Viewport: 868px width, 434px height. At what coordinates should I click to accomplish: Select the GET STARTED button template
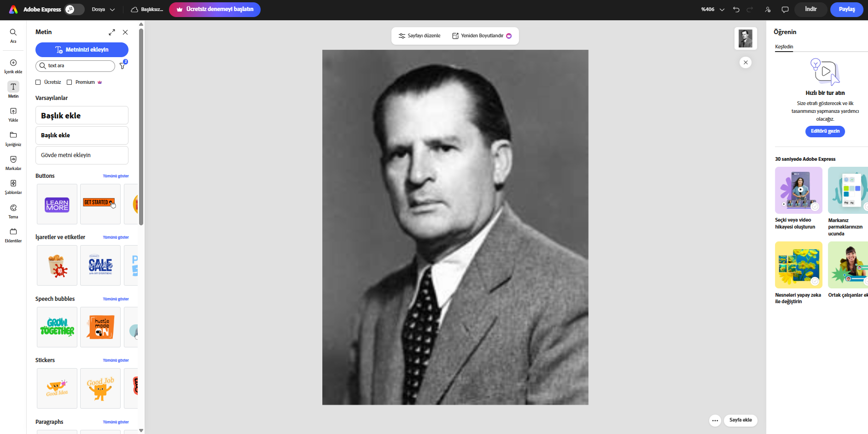(100, 204)
